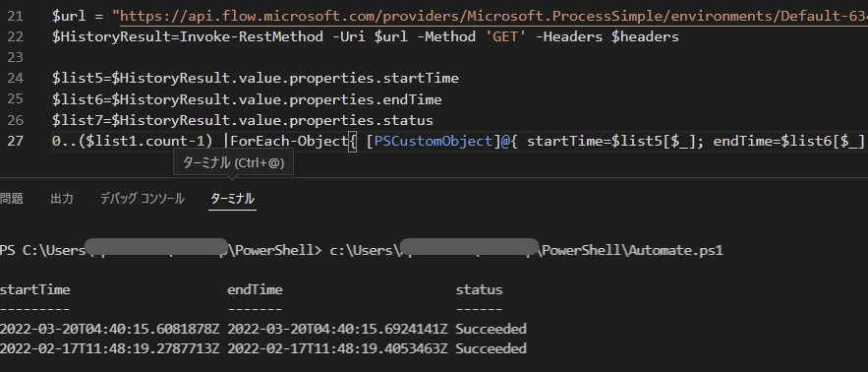Click $list6 assignment on line 25

click(78, 99)
